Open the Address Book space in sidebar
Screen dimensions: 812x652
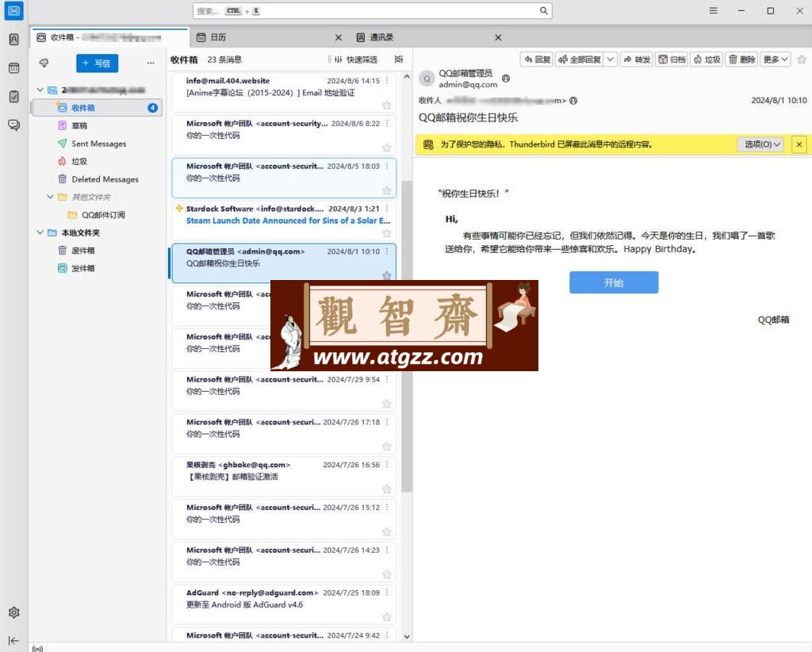tap(14, 40)
